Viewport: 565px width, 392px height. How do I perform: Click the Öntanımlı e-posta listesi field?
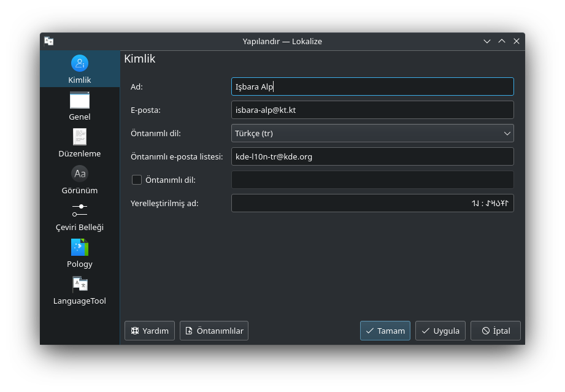[x=372, y=156]
